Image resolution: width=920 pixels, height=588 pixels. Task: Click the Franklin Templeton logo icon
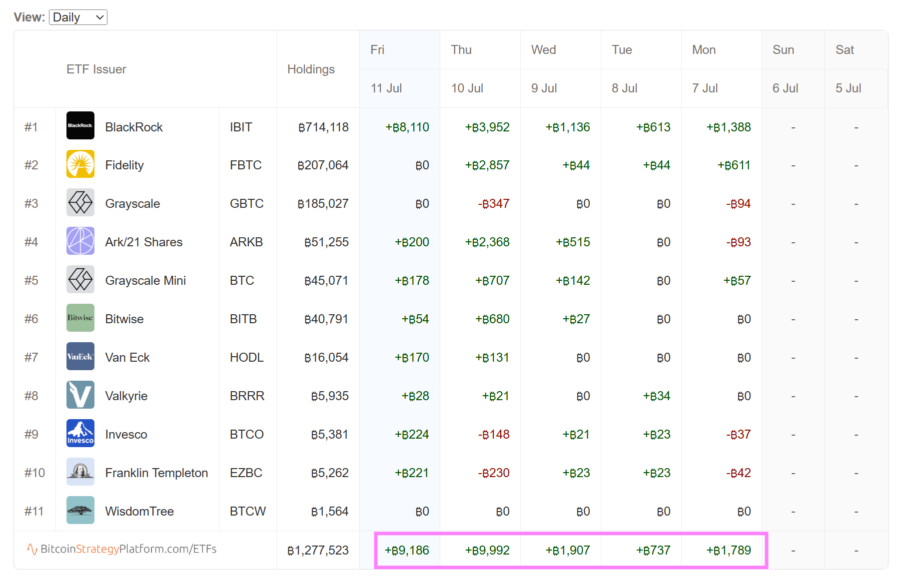80,472
